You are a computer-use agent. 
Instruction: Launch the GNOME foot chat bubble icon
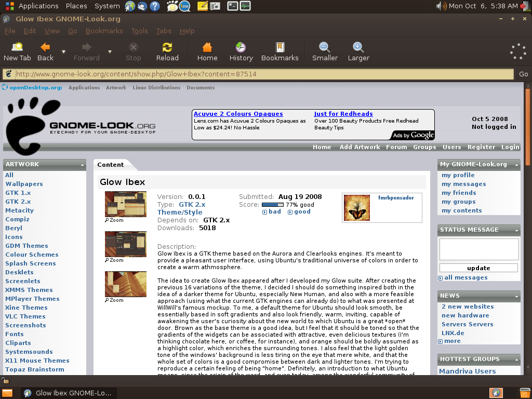pyautogui.click(x=172, y=6)
